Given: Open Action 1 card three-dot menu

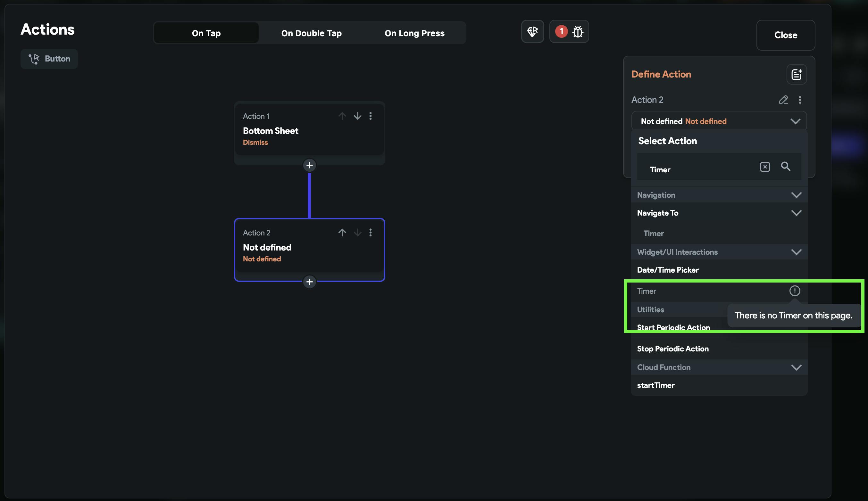Looking at the screenshot, I should point(371,116).
